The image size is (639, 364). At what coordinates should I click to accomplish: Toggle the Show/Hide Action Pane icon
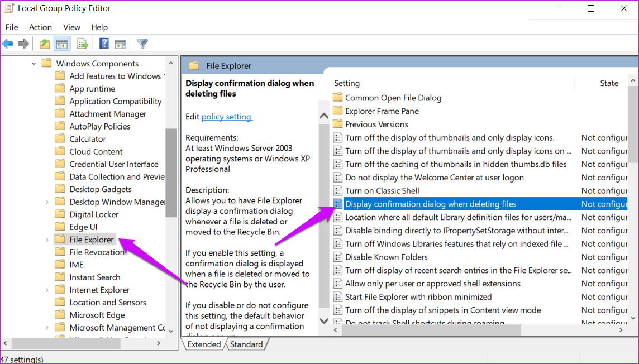[121, 44]
